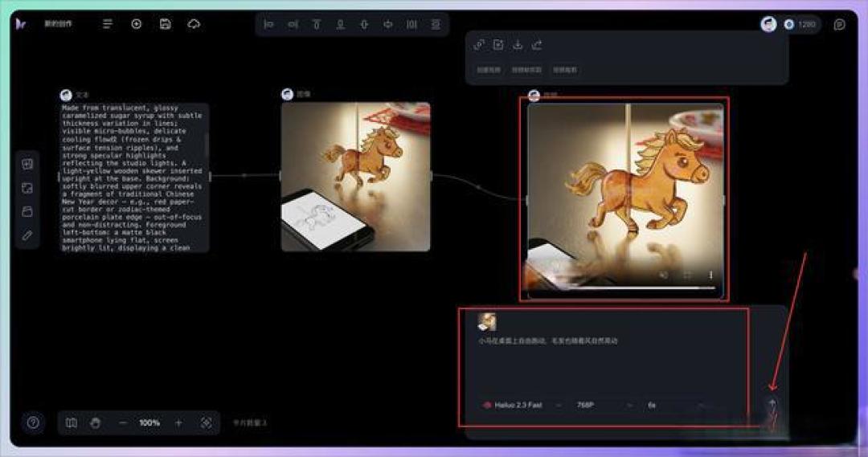
Task: Open the user avatar in header
Action: (x=768, y=24)
